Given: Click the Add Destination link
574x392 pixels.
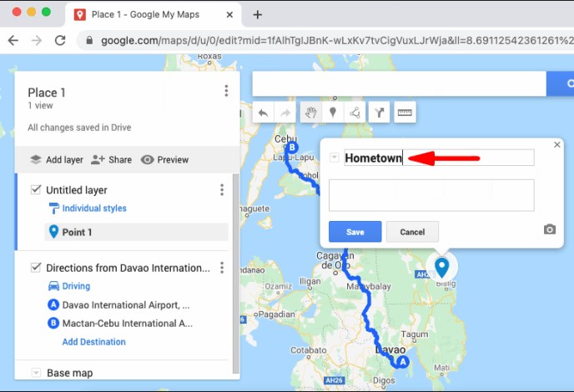Looking at the screenshot, I should pos(93,342).
